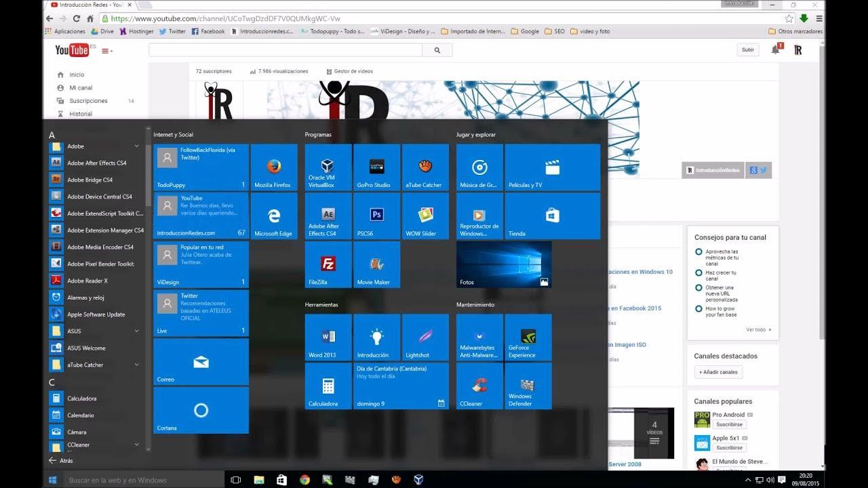This screenshot has width=868, height=488.
Task: Open GeForce Experience from the Mantenimiento group
Action: pyautogui.click(x=528, y=337)
